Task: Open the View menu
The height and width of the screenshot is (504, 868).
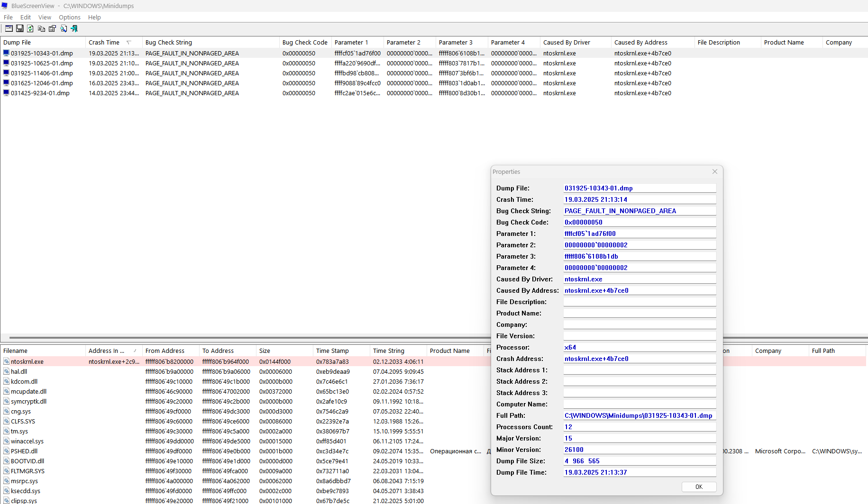Action: (45, 18)
